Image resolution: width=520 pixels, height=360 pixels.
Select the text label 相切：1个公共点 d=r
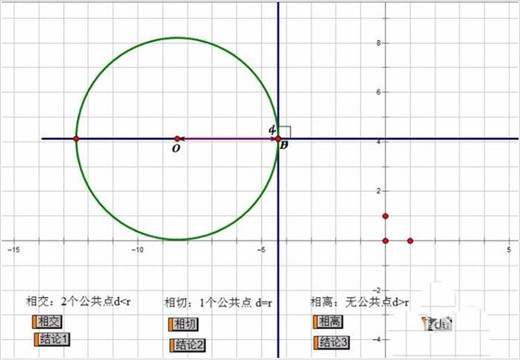click(218, 303)
